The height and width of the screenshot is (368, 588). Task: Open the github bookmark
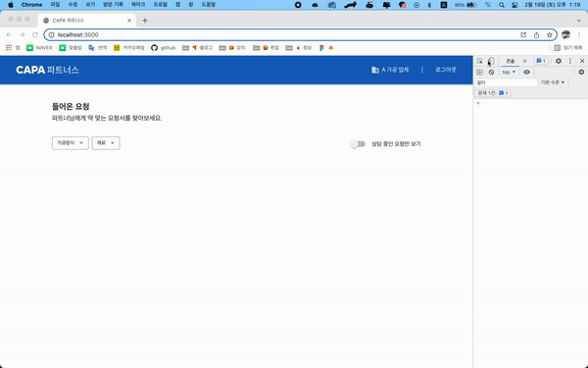(x=163, y=48)
